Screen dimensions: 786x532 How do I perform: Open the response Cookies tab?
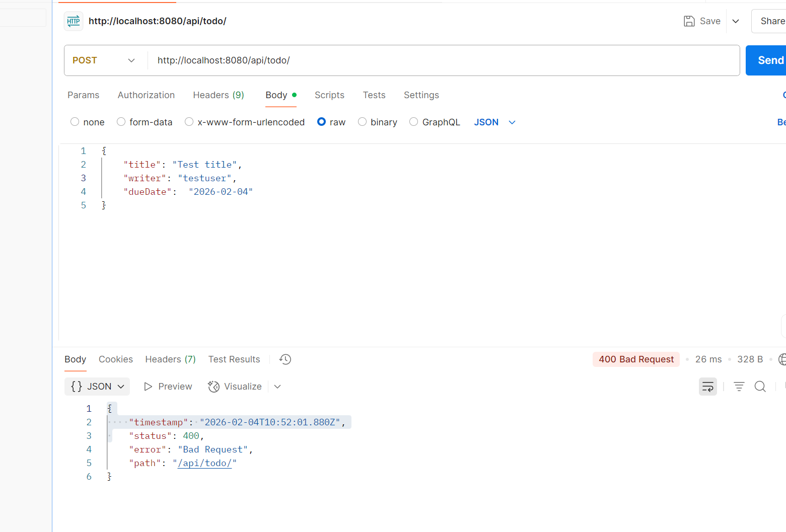point(116,359)
